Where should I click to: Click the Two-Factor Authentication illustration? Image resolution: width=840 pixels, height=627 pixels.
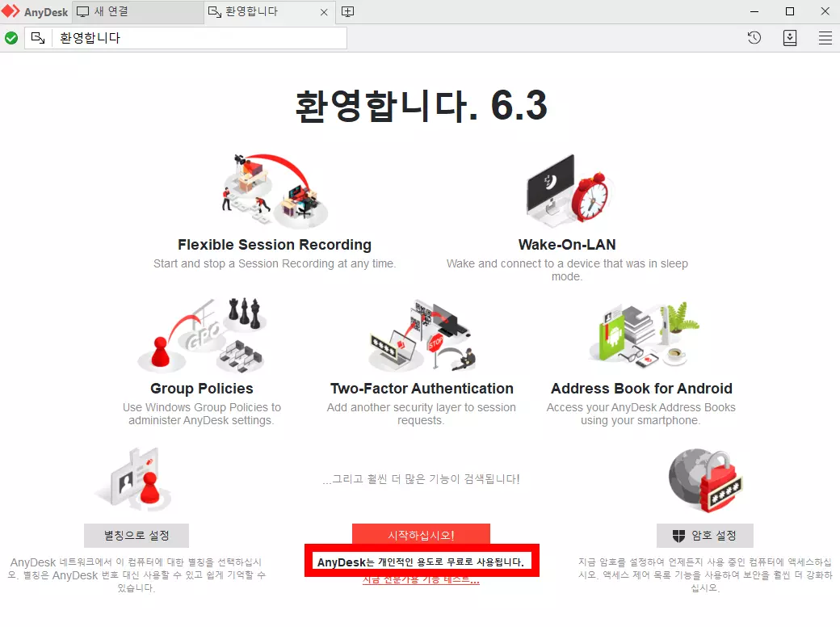click(422, 335)
